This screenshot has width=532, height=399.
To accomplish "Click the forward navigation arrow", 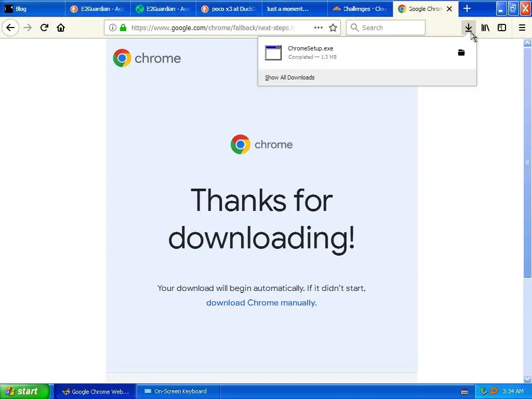I will coord(28,28).
